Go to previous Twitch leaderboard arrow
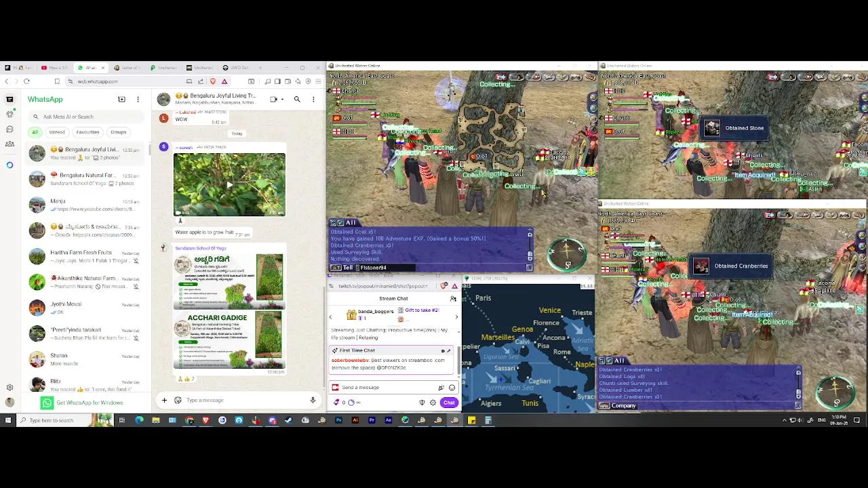868x488 pixels. click(330, 317)
